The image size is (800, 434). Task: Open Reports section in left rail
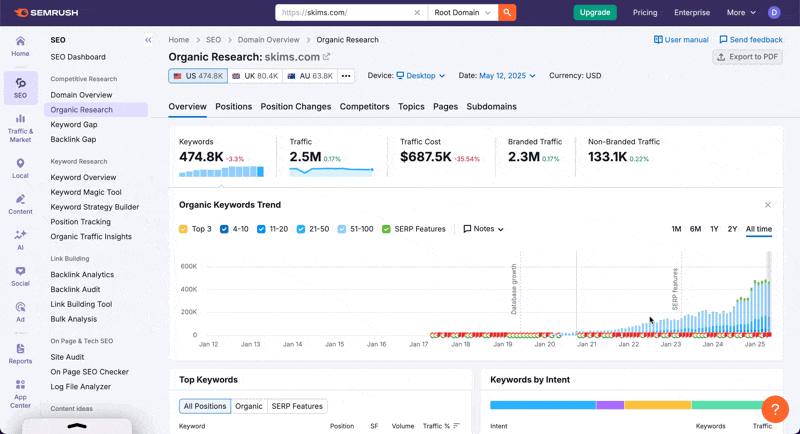pyautogui.click(x=20, y=353)
